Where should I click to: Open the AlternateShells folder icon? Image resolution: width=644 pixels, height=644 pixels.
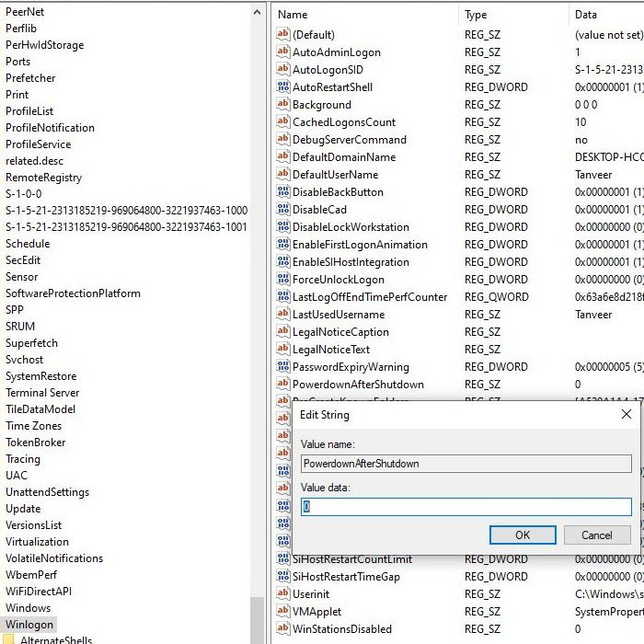coord(9,639)
